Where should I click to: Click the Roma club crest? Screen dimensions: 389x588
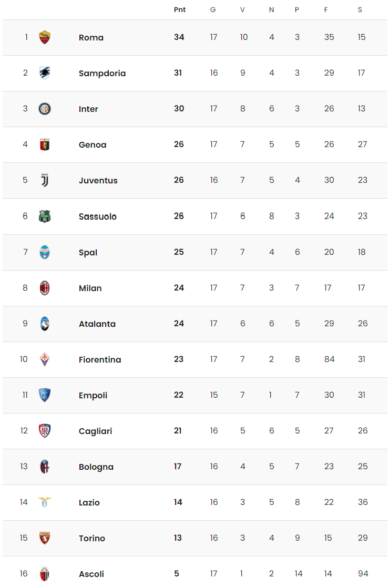[45, 37]
